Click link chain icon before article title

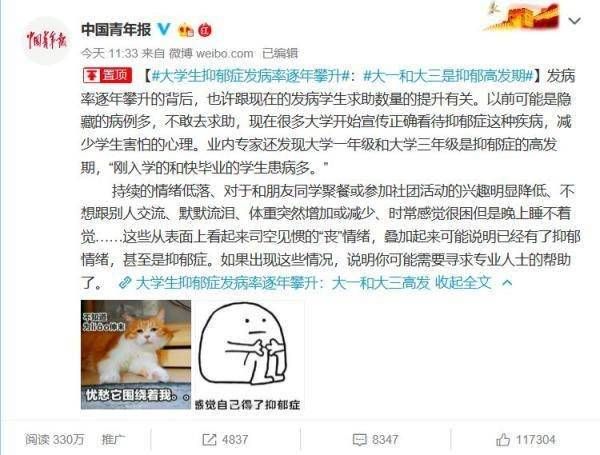coord(125,283)
